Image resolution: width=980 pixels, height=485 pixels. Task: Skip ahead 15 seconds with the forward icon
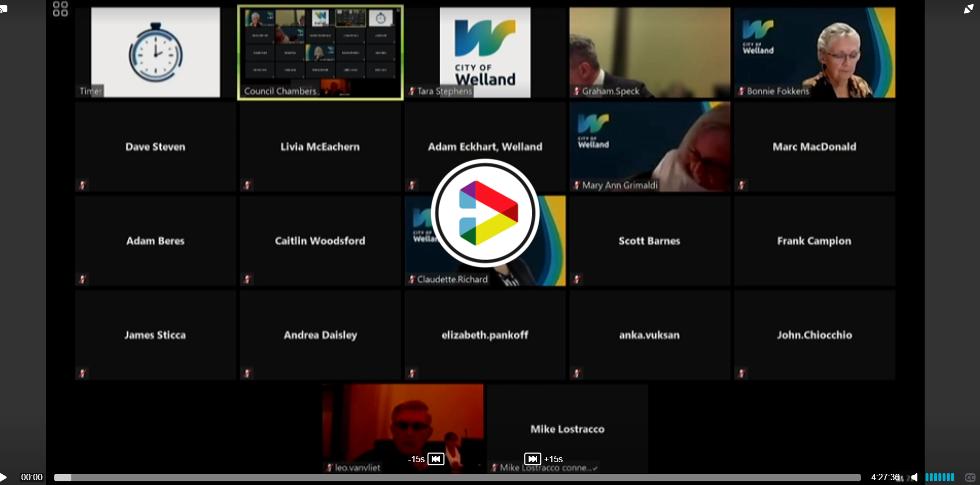(532, 459)
